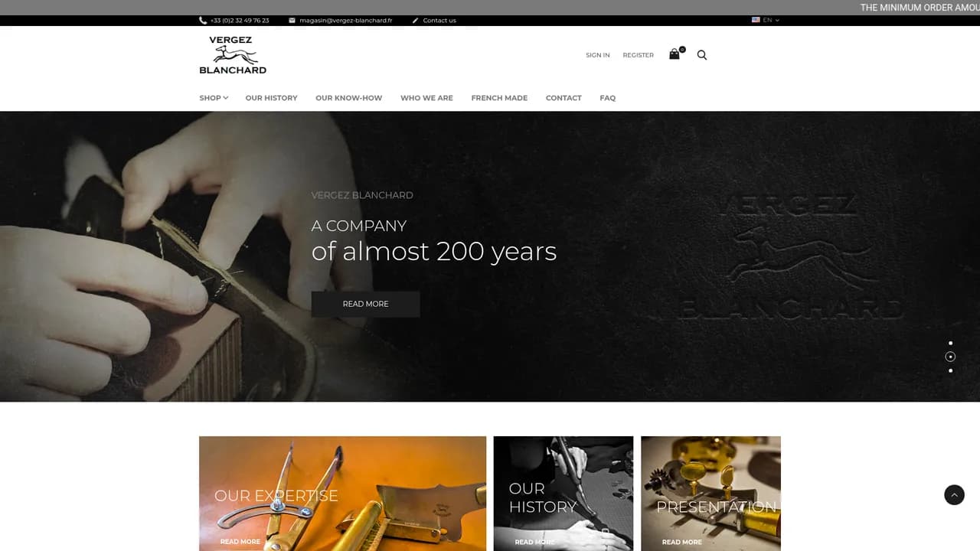
Task: Open the shopping bag cart icon
Action: point(675,54)
